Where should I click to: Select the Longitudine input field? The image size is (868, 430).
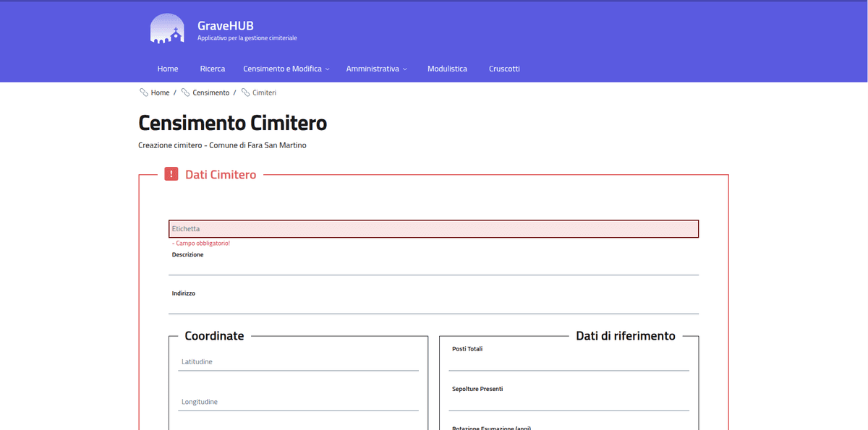298,402
